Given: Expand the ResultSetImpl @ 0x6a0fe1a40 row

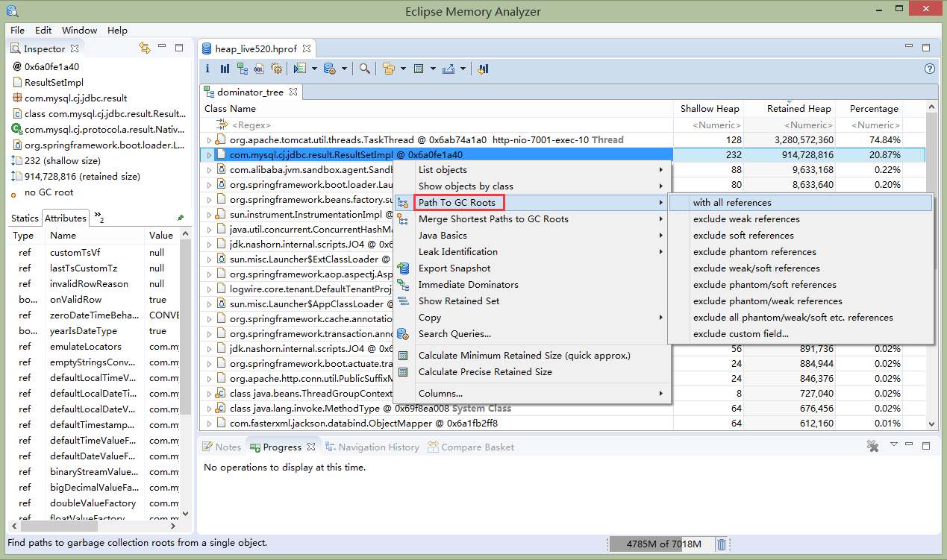Looking at the screenshot, I should [x=209, y=155].
